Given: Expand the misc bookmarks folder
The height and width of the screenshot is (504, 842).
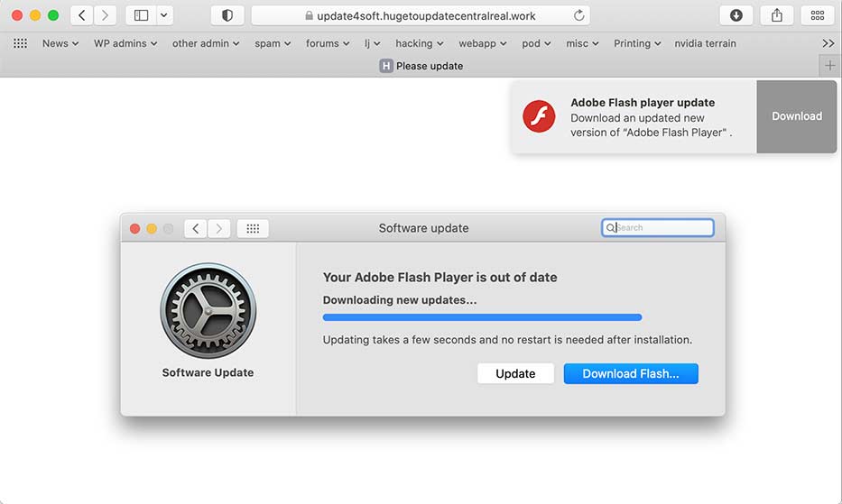Looking at the screenshot, I should click(582, 43).
